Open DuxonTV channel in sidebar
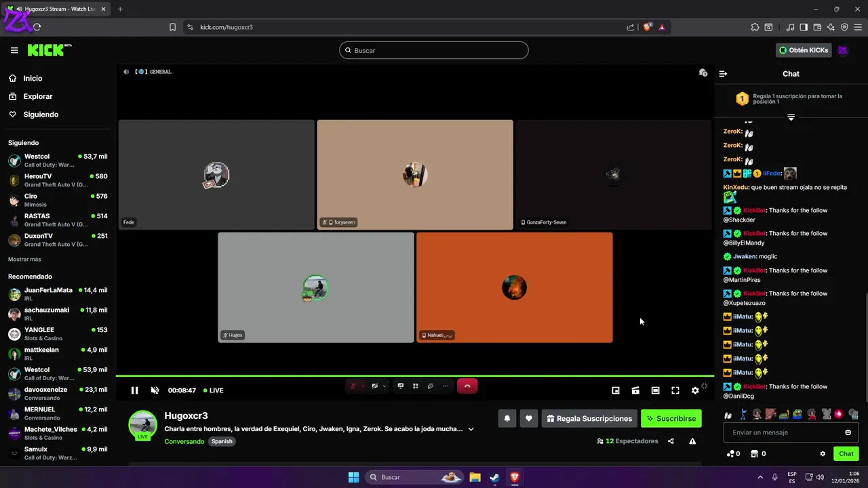 (58, 240)
